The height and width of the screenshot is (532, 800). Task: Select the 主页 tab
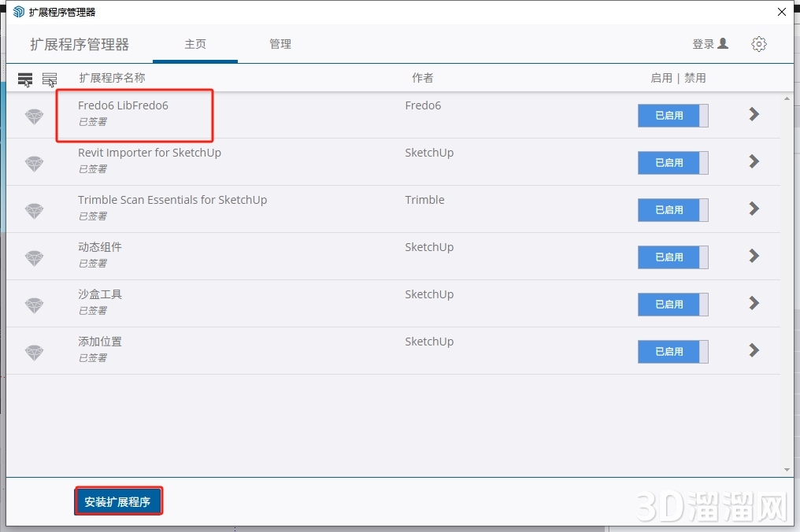pos(195,44)
